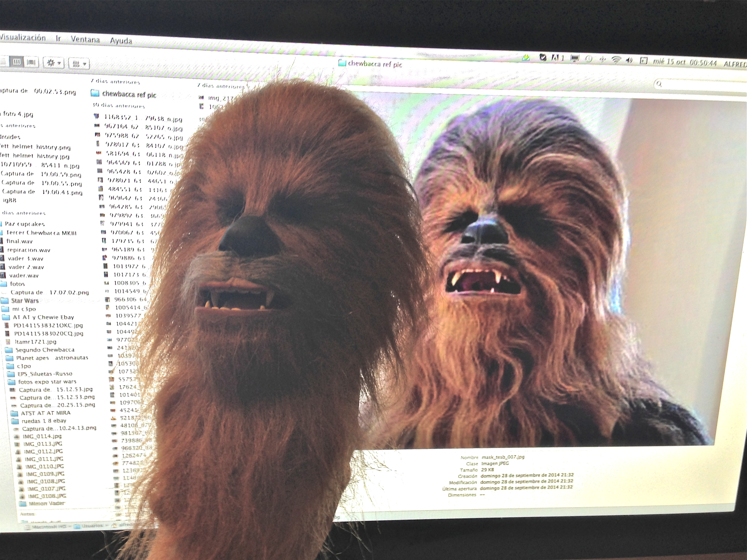Select Planet apes astronautas folder

coord(47,358)
